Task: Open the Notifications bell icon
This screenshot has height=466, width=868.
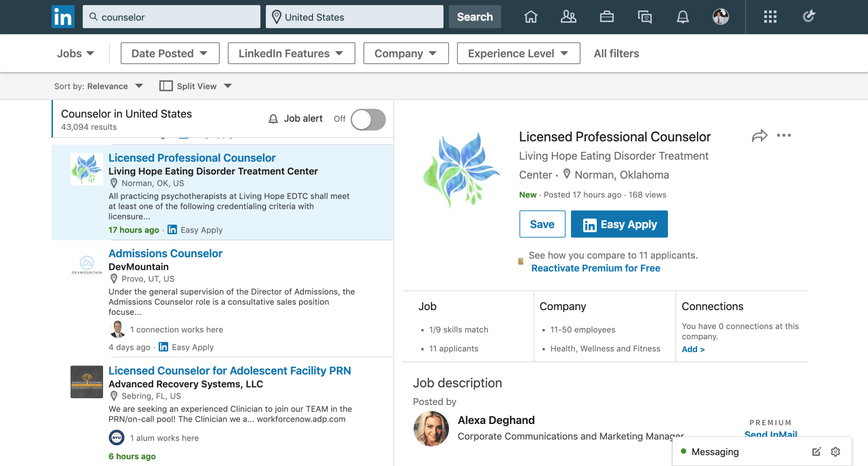Action: click(683, 17)
